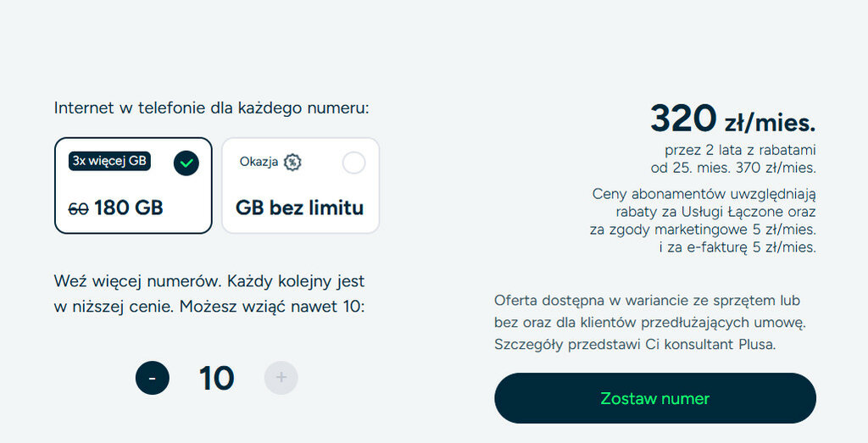The height and width of the screenshot is (443, 868).
Task: Click the "3x więcej GB" badge
Action: coord(109,161)
